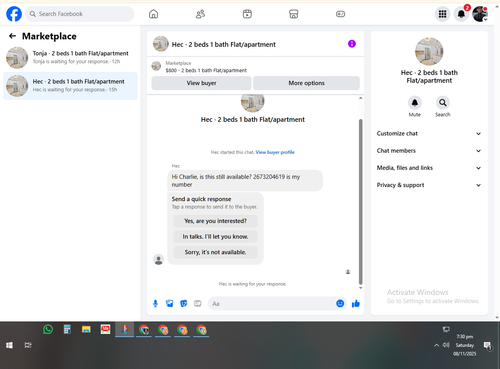
Task: Expand the Chat members section
Action: [429, 151]
